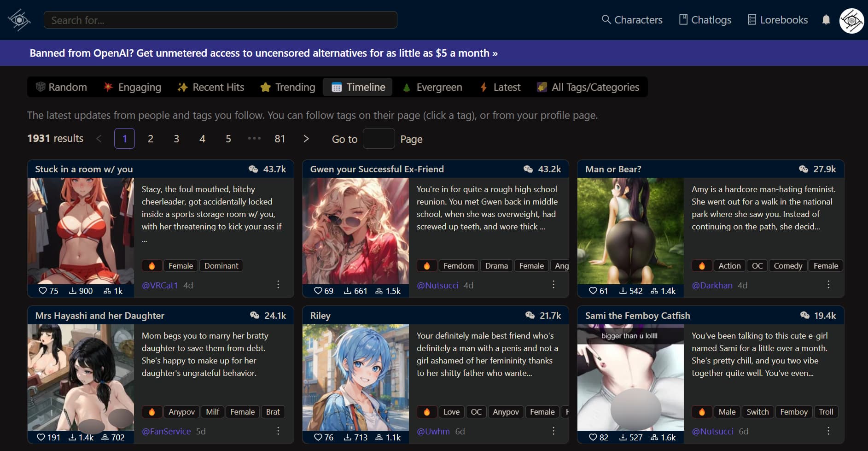Open All Tags/Categories
Screen dimensions: 868x451
(588, 87)
